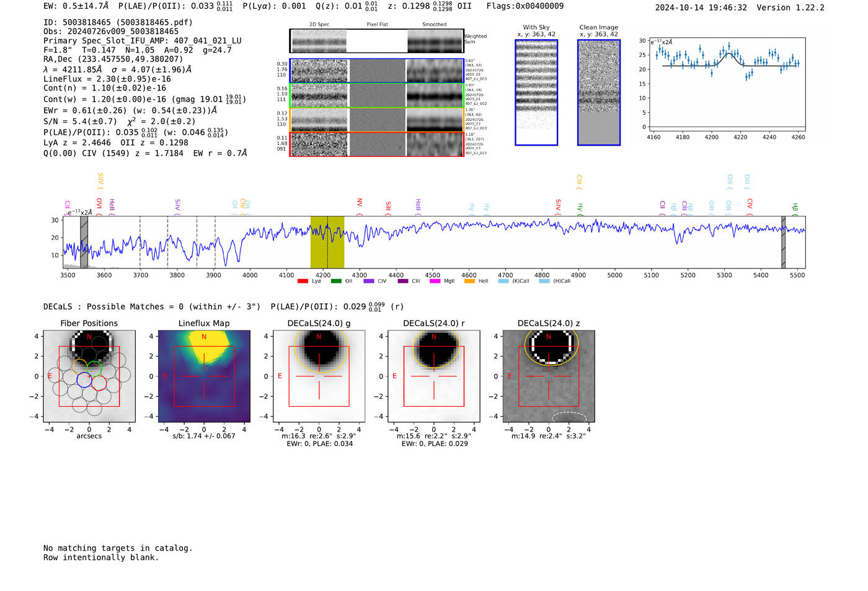Select the orange-bordered 2D spectrum row
868x591 pixels.
tap(377, 120)
